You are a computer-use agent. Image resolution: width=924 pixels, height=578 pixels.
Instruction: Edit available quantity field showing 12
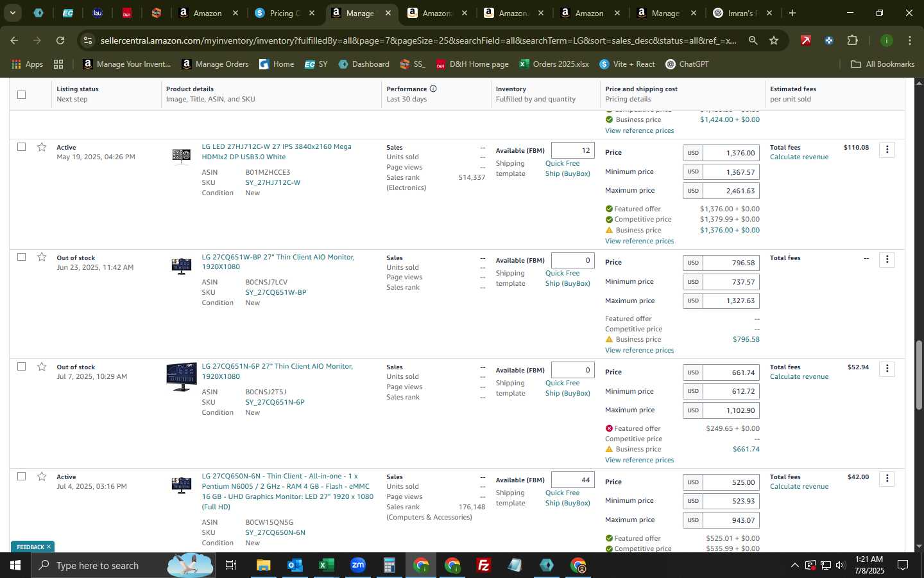tap(573, 150)
